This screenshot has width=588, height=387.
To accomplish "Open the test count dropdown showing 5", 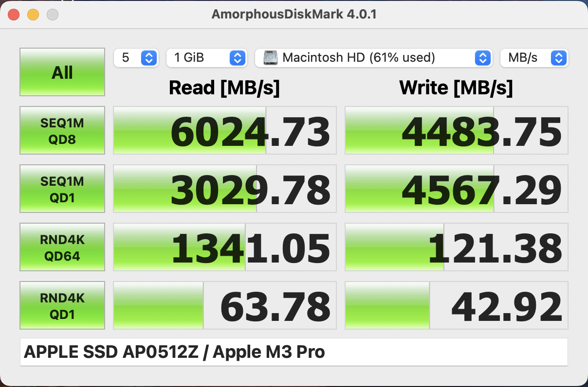I will [136, 58].
